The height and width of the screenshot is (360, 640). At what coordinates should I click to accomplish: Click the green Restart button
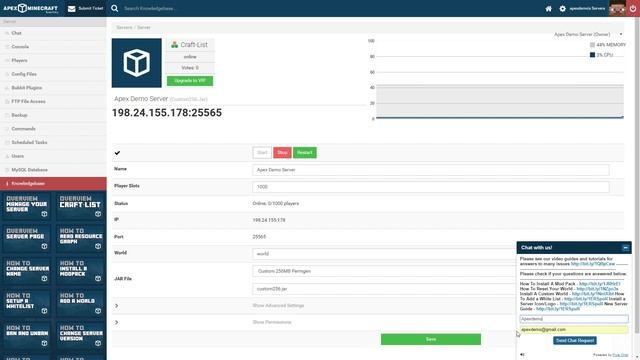coord(304,153)
